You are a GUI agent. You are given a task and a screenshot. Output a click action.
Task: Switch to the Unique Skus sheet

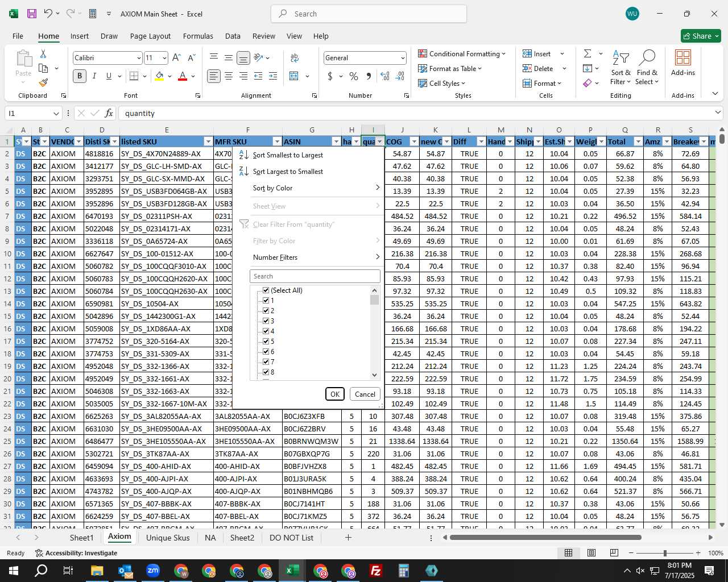[x=168, y=538]
